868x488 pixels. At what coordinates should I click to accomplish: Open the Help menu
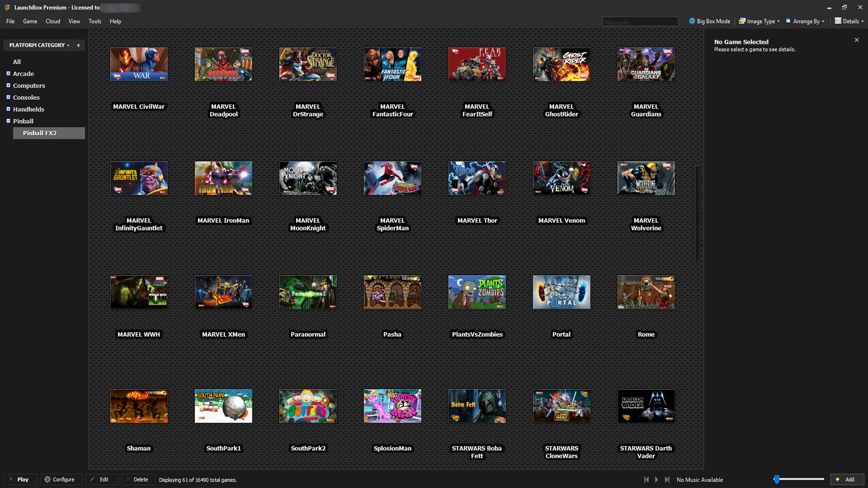coord(115,21)
